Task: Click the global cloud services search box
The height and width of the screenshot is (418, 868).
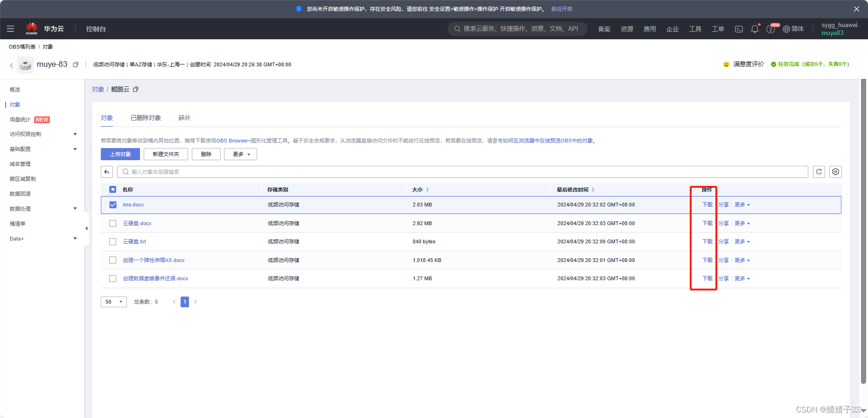Action: (517, 29)
